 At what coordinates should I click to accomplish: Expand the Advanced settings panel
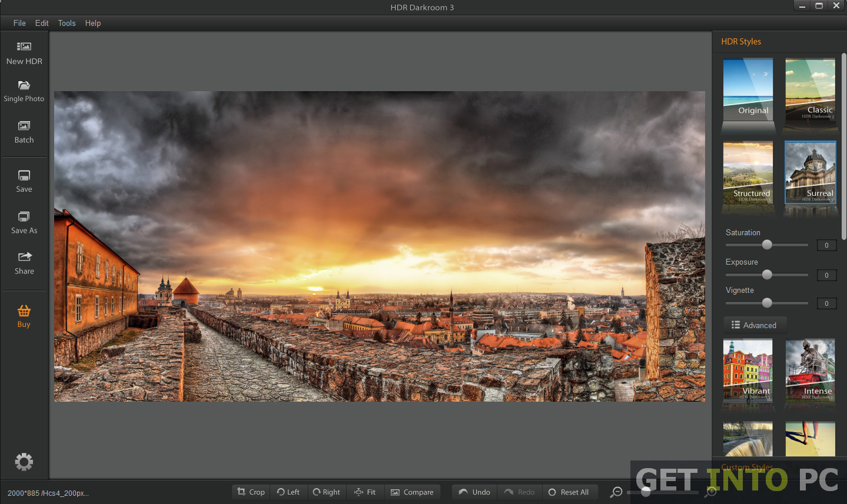pos(755,325)
